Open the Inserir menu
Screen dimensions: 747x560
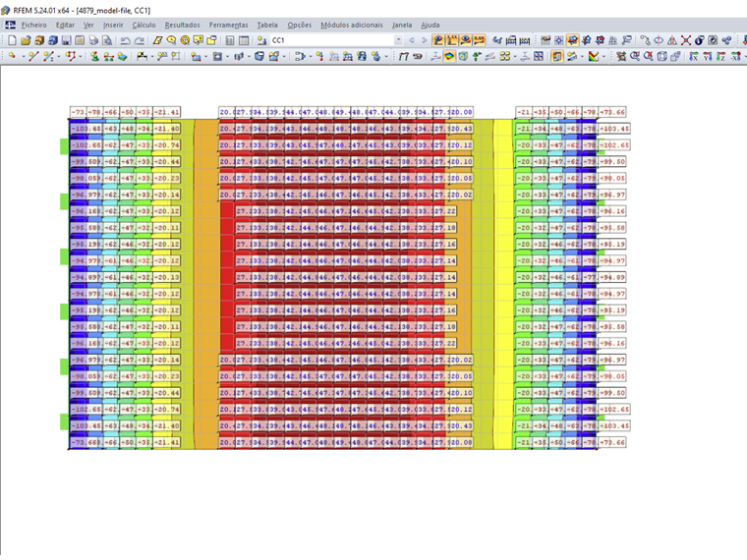coord(113,25)
